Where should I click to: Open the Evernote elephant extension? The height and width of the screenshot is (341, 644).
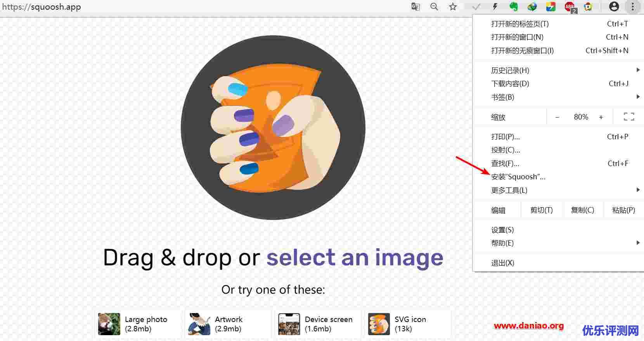(513, 7)
